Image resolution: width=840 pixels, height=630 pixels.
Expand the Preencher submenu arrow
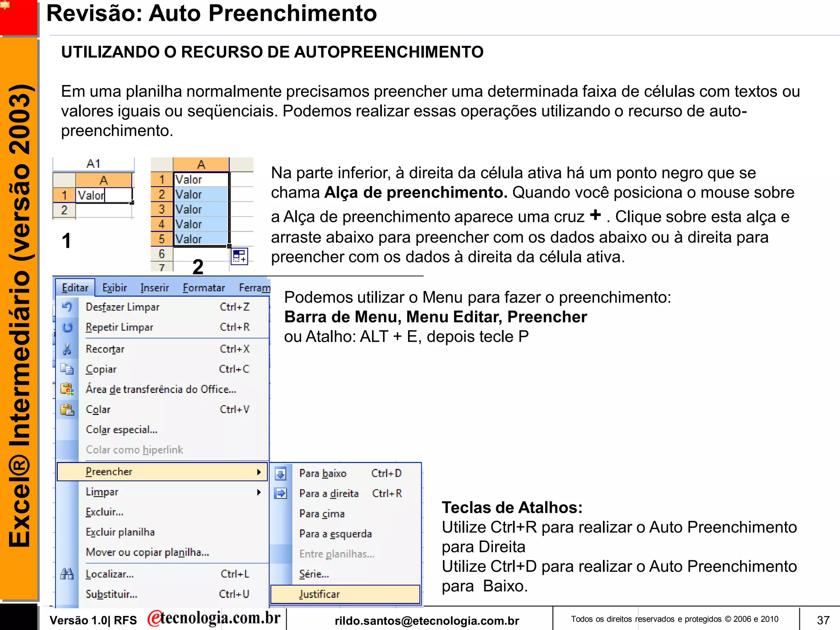tap(259, 472)
